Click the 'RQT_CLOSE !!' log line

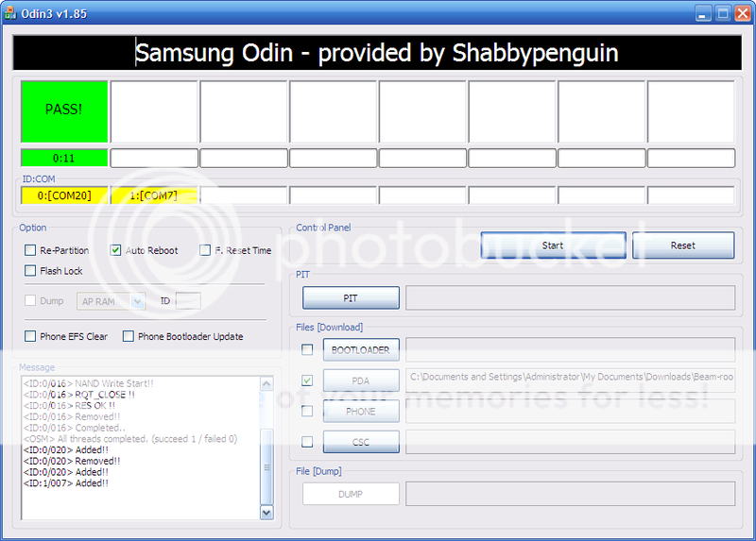click(x=79, y=395)
